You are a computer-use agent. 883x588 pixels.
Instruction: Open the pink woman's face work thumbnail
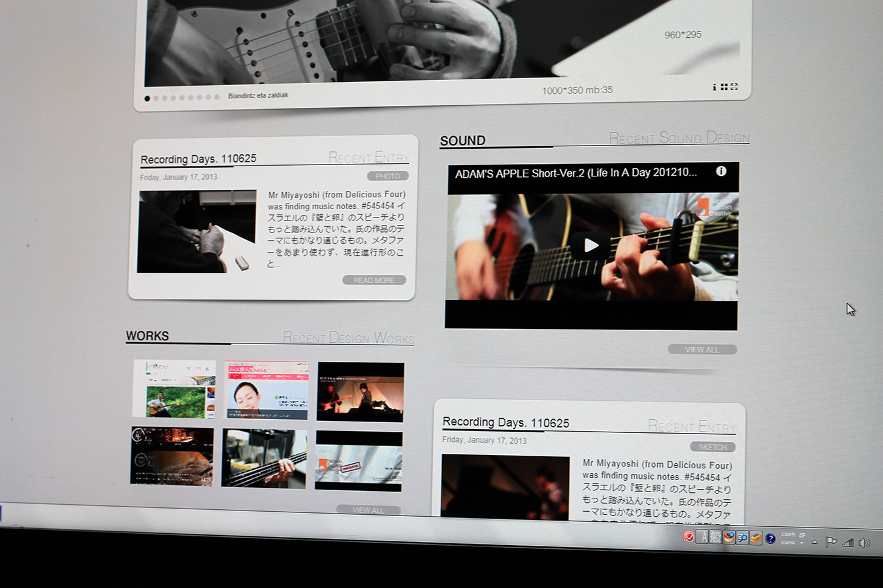pyautogui.click(x=267, y=391)
